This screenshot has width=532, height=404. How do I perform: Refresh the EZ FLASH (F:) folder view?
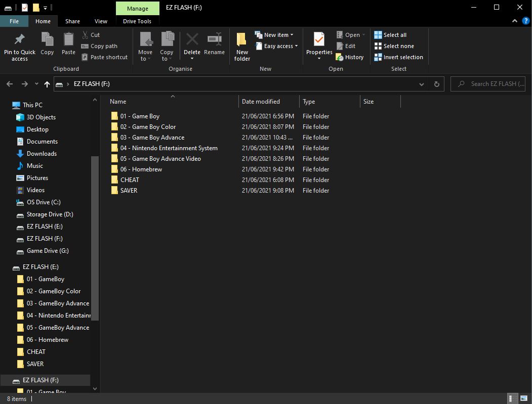[437, 84]
